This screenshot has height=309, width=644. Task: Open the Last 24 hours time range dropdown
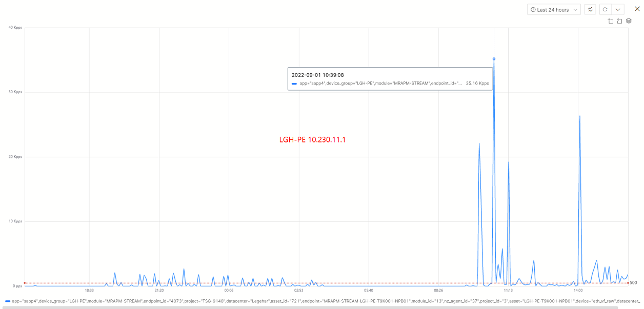coord(553,10)
